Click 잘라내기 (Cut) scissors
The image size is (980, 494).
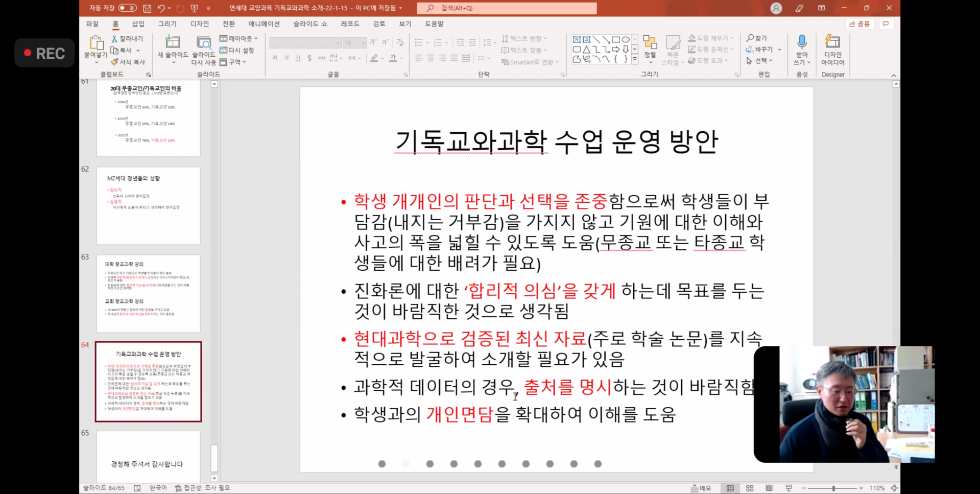[128, 39]
